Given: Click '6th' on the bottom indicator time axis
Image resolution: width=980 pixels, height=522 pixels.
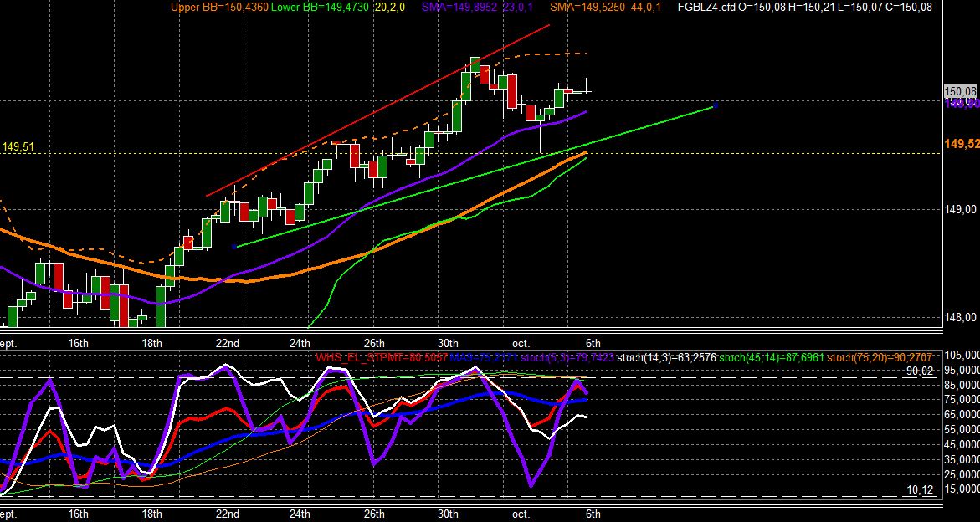Looking at the screenshot, I should pyautogui.click(x=593, y=514).
